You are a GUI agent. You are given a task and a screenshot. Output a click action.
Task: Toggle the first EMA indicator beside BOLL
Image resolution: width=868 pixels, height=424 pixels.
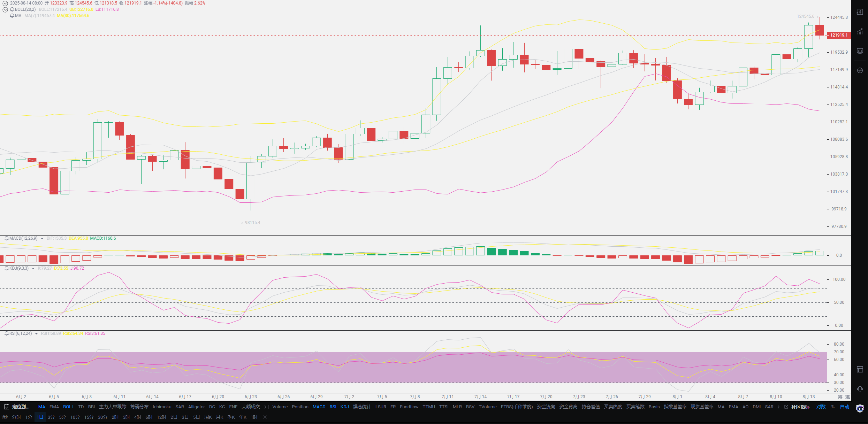(54, 407)
